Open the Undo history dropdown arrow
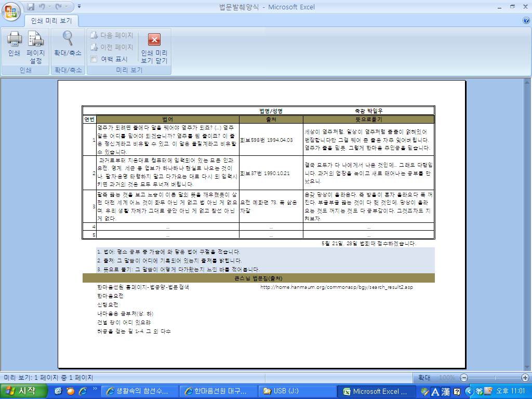 [x=50, y=7]
